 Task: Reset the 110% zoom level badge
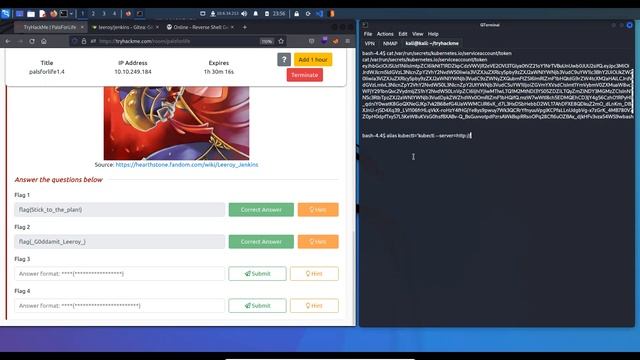(267, 41)
